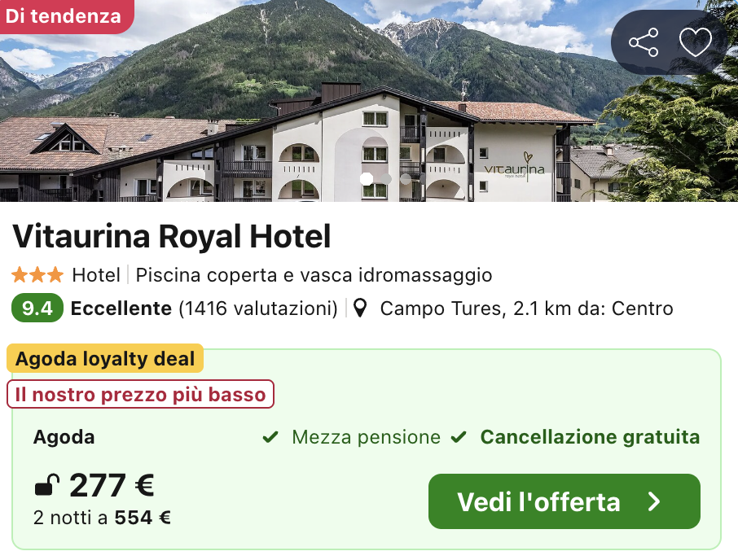Click the unlocked padlock icon beside price
Screen dimensions: 738x560
(46, 487)
